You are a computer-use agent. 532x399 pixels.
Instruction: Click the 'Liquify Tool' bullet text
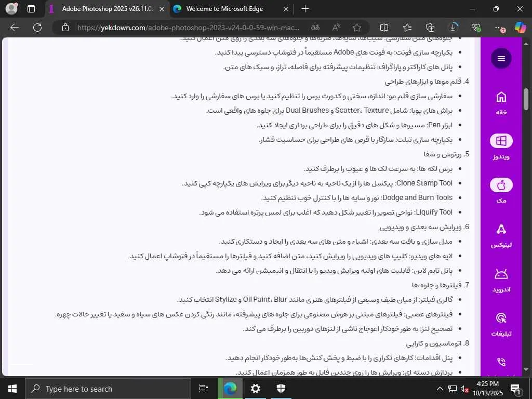click(326, 212)
